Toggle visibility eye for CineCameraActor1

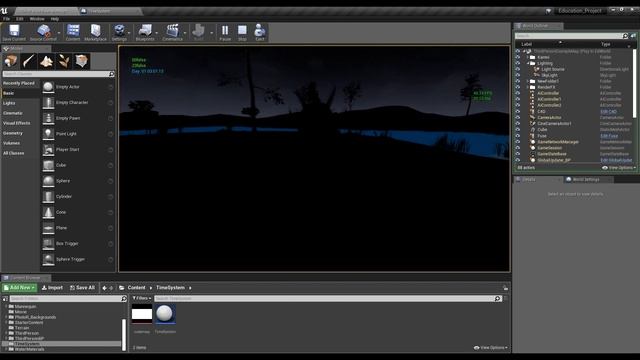[518, 124]
